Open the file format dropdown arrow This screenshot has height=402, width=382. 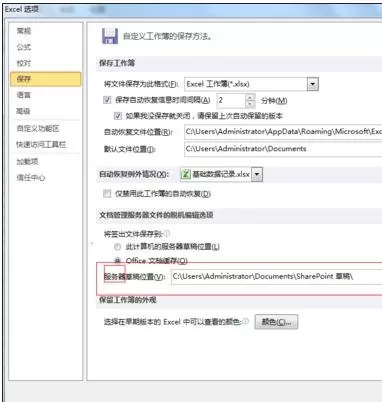coord(313,84)
